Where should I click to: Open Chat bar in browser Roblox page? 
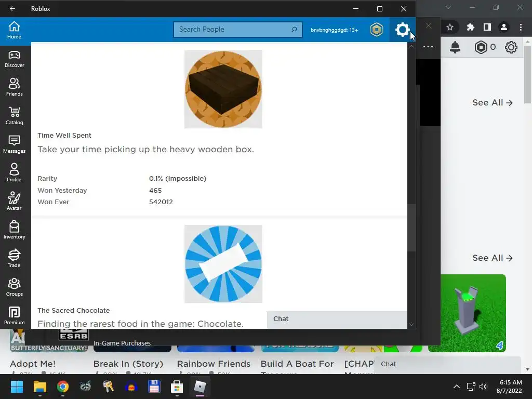447,365
